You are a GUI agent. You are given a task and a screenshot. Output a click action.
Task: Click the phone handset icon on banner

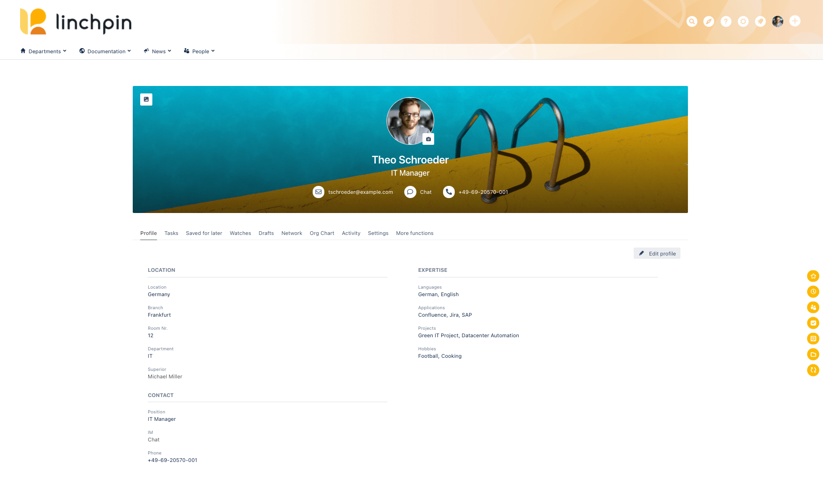[x=449, y=192]
